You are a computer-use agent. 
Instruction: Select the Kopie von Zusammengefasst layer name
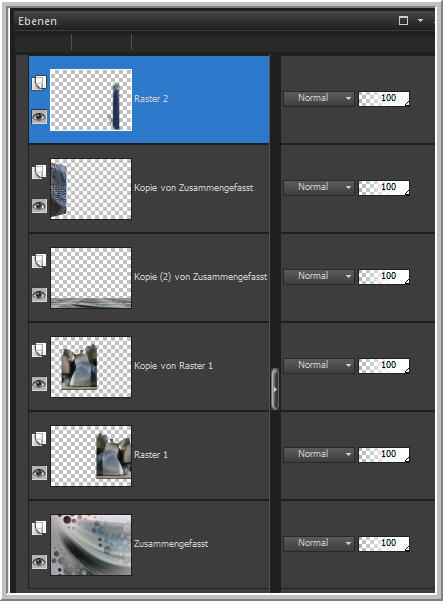click(194, 188)
